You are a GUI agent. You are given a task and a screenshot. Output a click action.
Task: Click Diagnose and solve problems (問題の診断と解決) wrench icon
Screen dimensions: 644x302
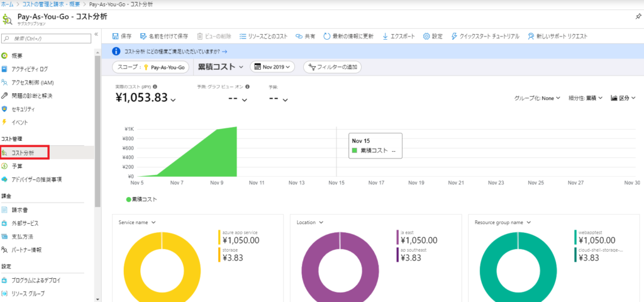tap(4, 96)
